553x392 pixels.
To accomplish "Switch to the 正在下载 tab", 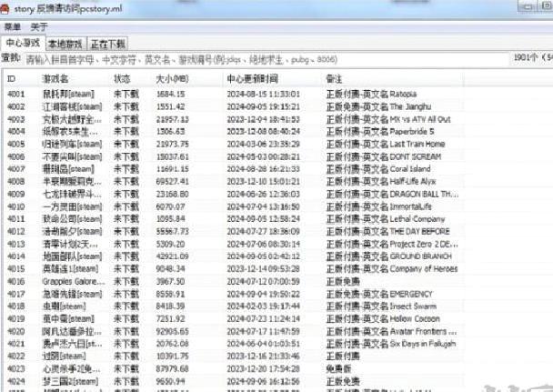I will (x=107, y=44).
